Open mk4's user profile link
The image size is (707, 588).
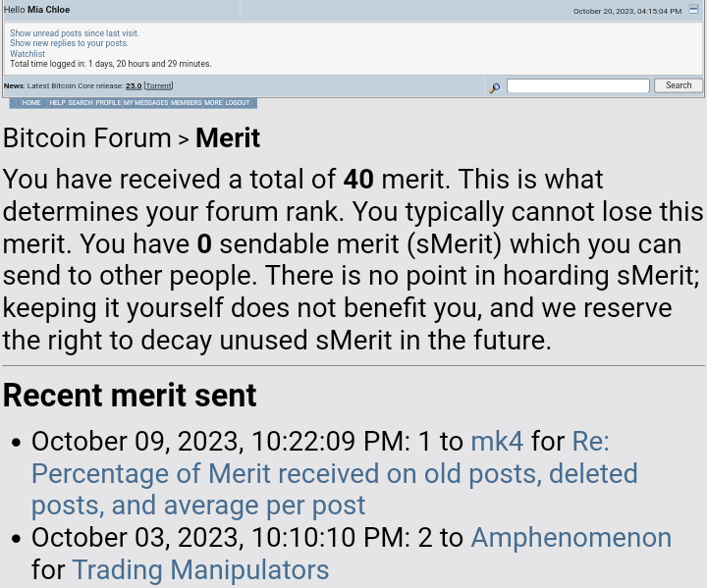[497, 441]
